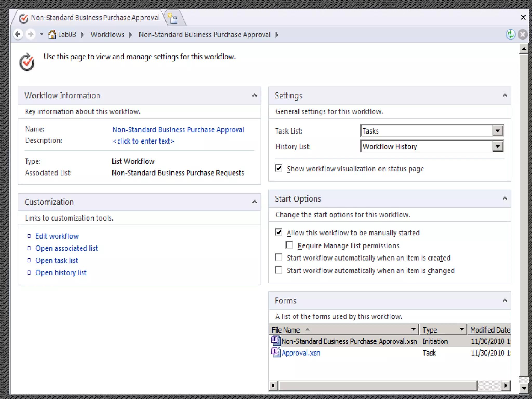
Task: Enable start workflow when item is created
Action: [x=278, y=257]
